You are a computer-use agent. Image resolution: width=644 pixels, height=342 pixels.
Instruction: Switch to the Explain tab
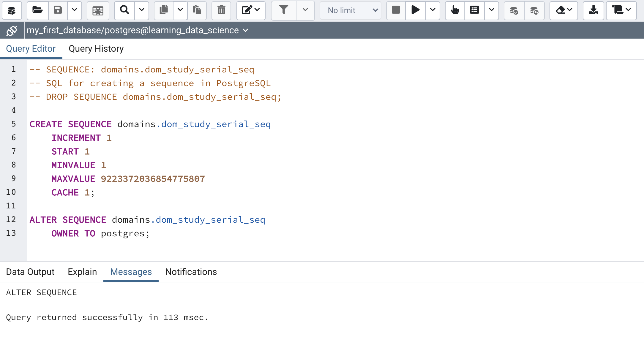pyautogui.click(x=82, y=272)
